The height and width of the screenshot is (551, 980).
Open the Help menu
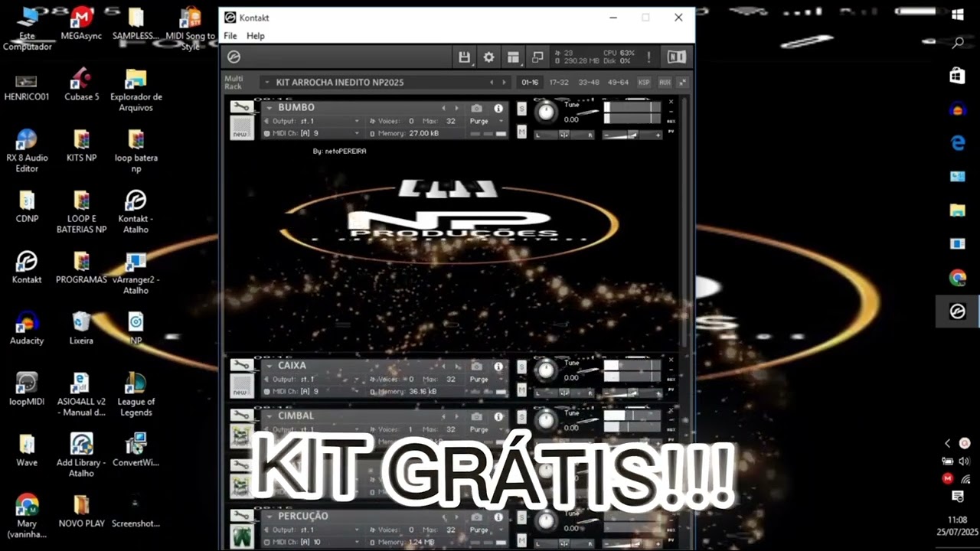click(x=256, y=36)
